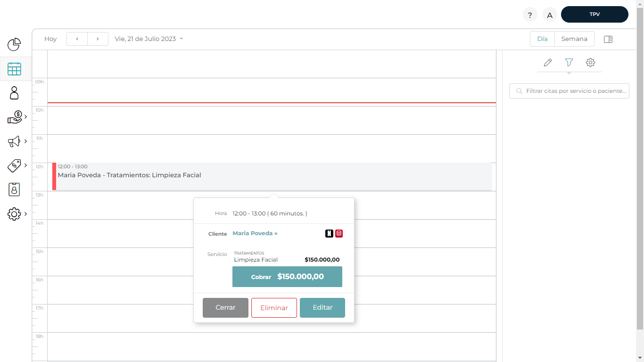Open calendar settings gear in panel

(x=590, y=62)
